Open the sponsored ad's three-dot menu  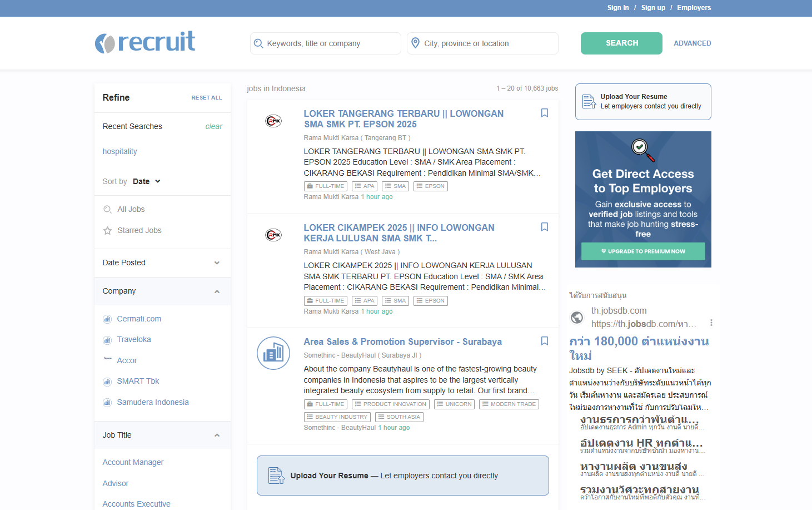(711, 322)
